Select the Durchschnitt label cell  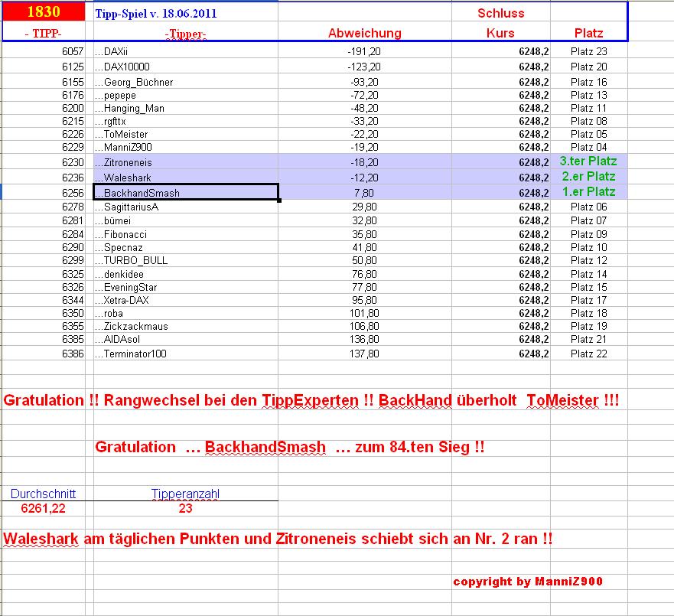[43, 494]
